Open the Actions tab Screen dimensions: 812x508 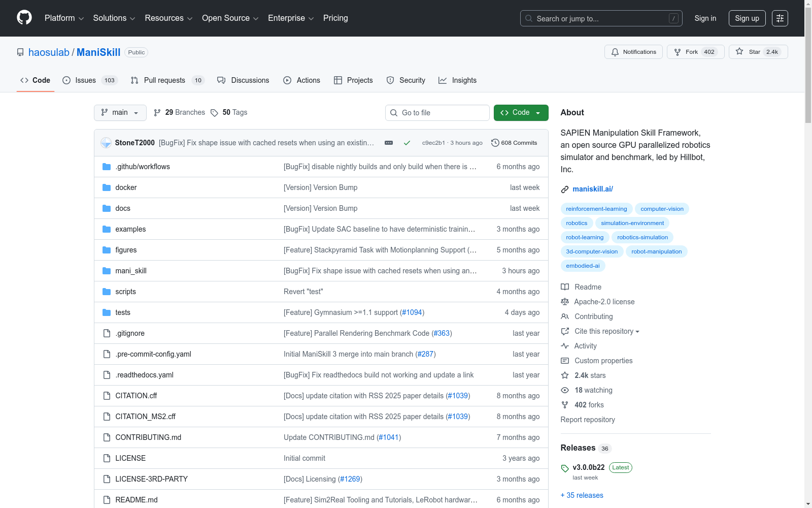tap(301, 80)
